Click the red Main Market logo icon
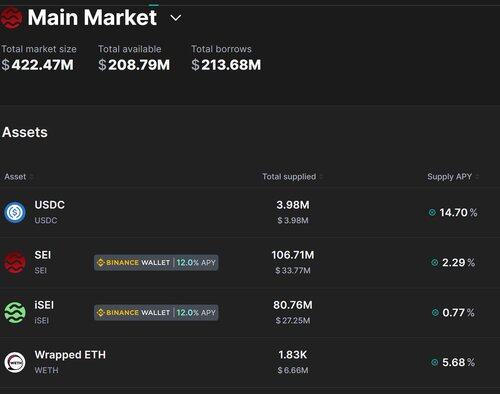Image resolution: width=500 pixels, height=394 pixels. pos(12,18)
